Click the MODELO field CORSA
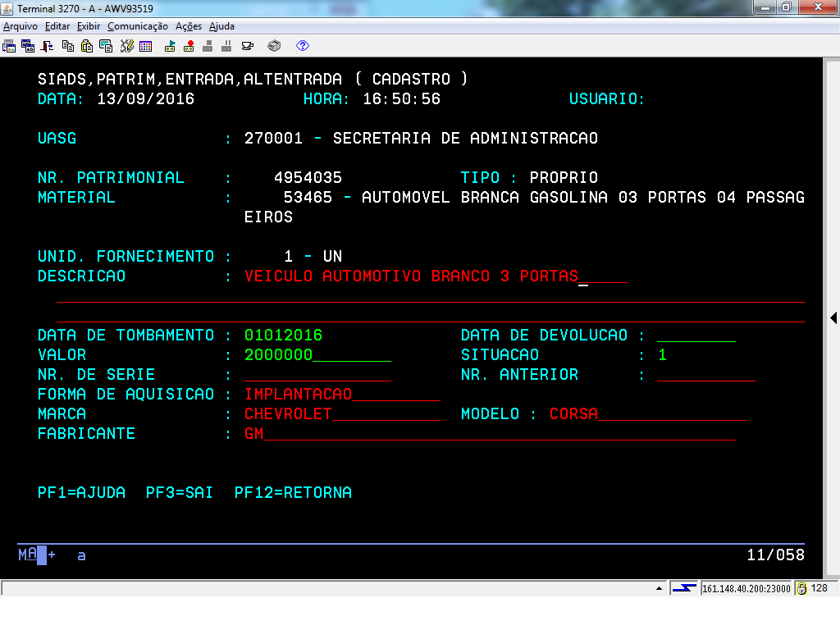Image resolution: width=840 pixels, height=630 pixels. click(x=648, y=414)
